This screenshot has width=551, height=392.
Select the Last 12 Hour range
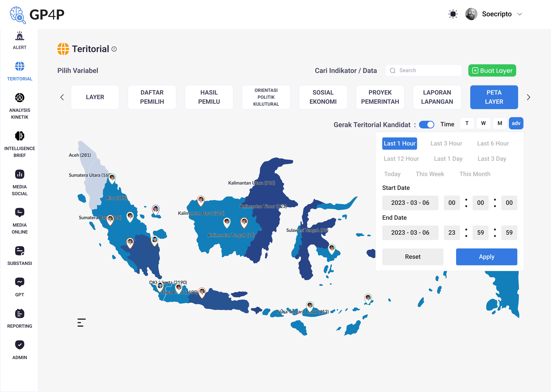click(401, 159)
